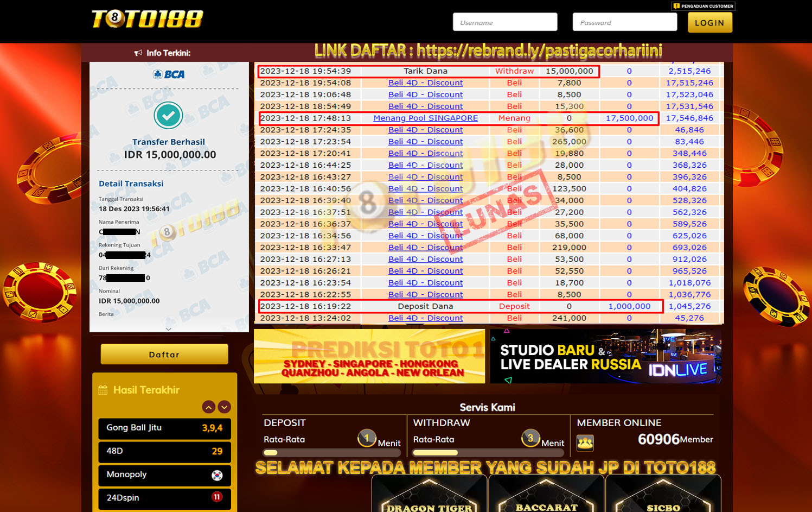The image size is (812, 512).
Task: Open Beli 4D - Discount at 17:23:54
Action: (426, 142)
